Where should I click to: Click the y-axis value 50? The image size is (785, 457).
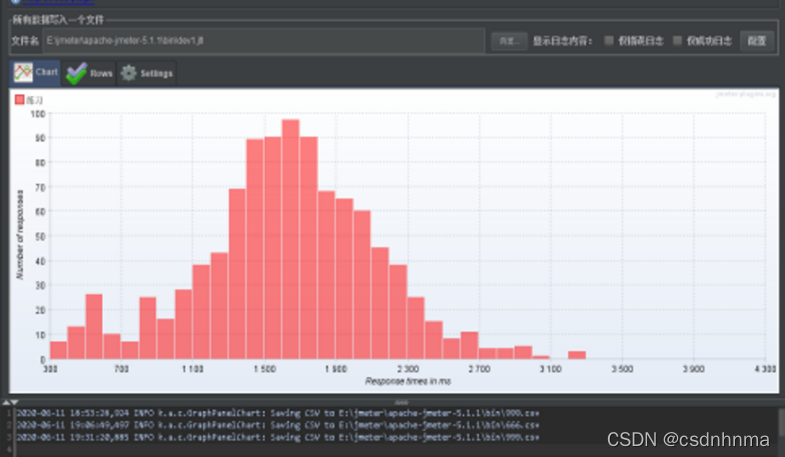40,236
